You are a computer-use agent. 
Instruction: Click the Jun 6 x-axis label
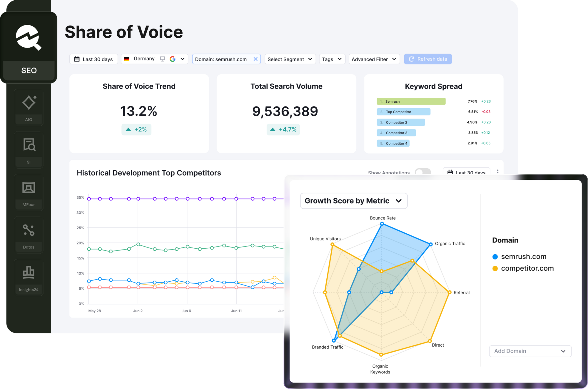(x=186, y=311)
